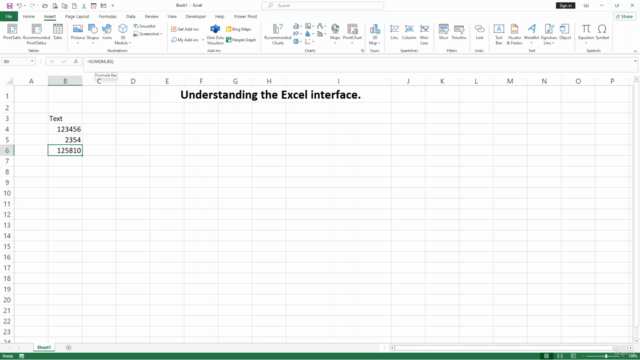Click the Open folder quick access icon
640x360 pixels.
pos(45,6)
